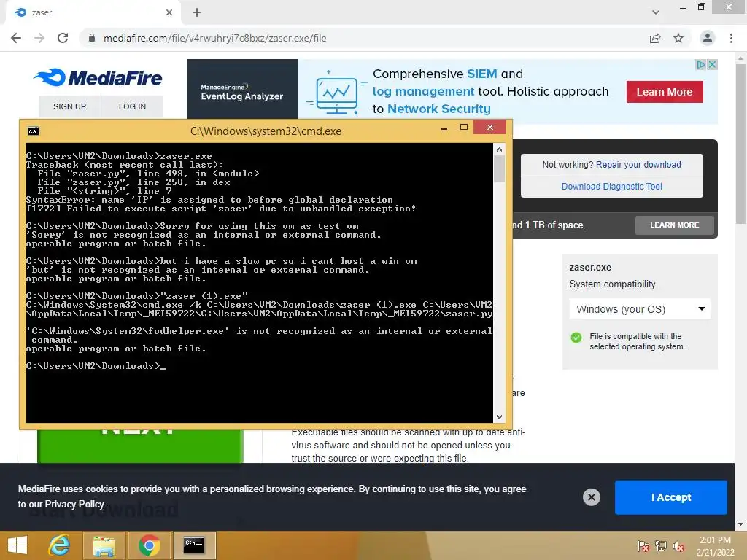The height and width of the screenshot is (560, 747).
Task: Dismiss cookie banner with X icon
Action: pos(591,497)
